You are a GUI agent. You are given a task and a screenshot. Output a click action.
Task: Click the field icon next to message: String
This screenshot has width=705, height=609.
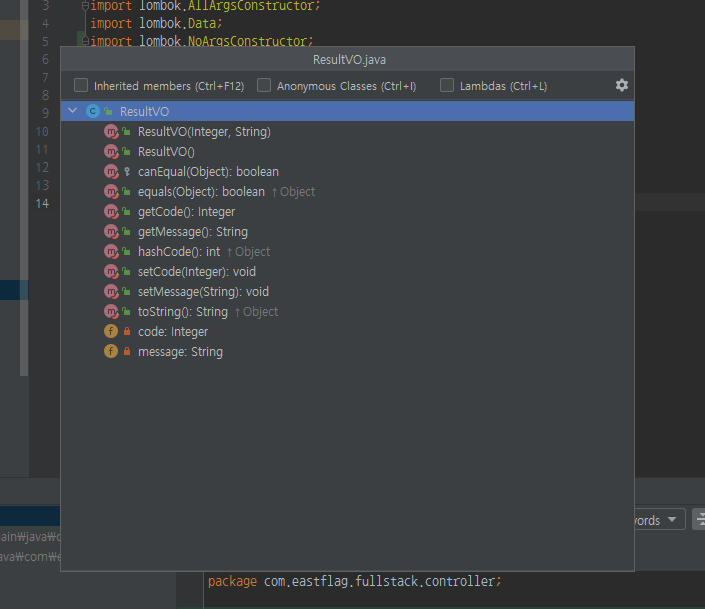(111, 352)
